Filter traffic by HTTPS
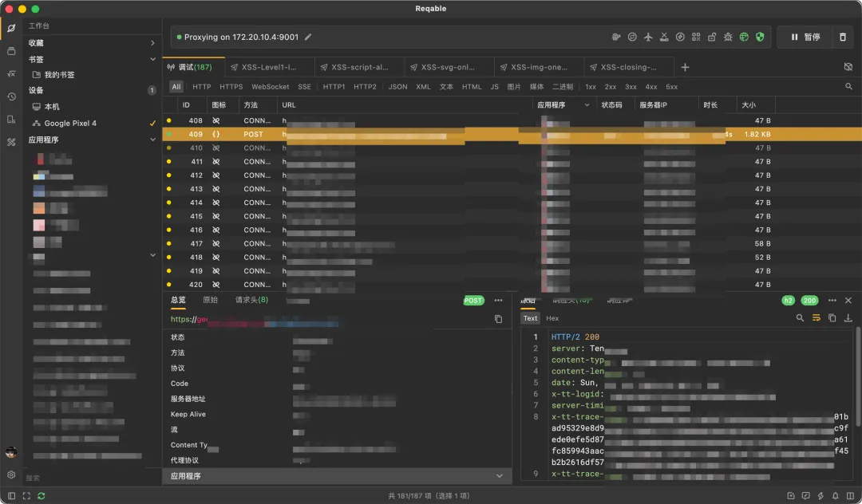 (231, 87)
